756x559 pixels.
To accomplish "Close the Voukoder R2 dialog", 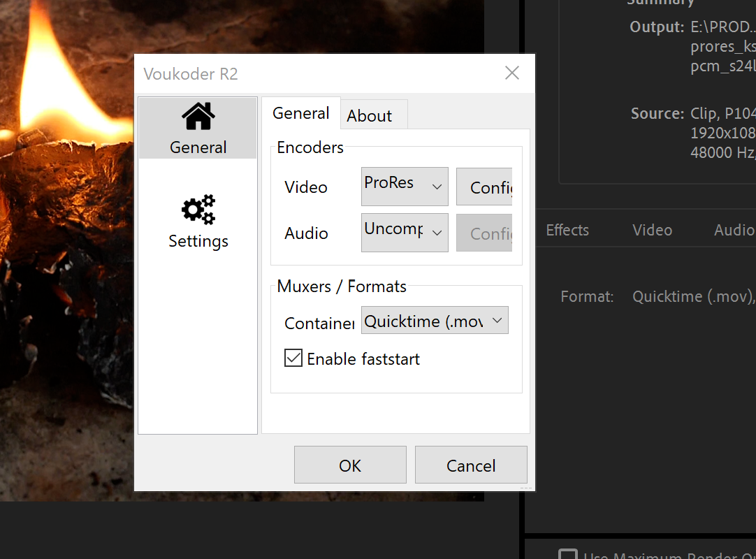I will [x=512, y=73].
